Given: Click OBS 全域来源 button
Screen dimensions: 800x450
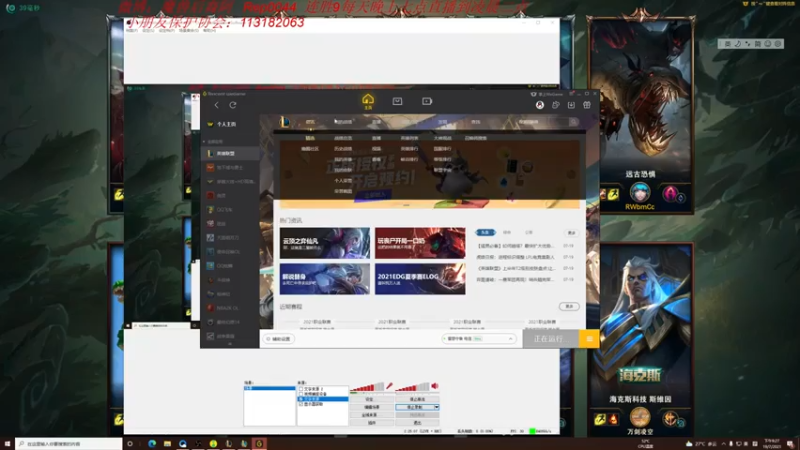Looking at the screenshot, I should pos(372,415).
